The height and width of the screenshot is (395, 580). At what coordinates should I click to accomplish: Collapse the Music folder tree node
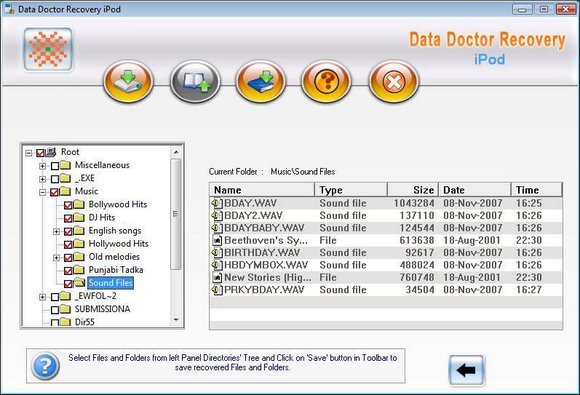tap(43, 192)
